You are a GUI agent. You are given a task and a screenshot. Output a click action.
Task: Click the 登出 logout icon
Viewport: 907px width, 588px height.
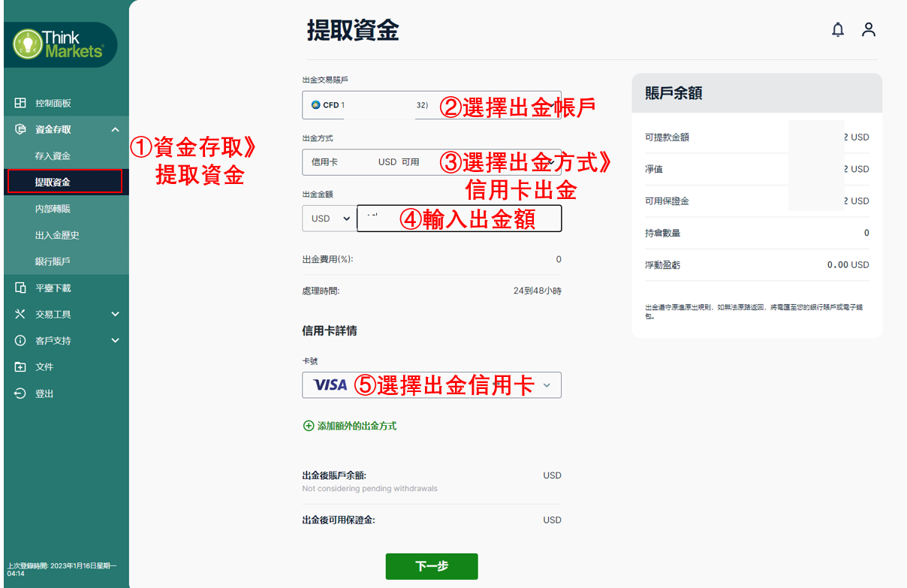(x=20, y=394)
